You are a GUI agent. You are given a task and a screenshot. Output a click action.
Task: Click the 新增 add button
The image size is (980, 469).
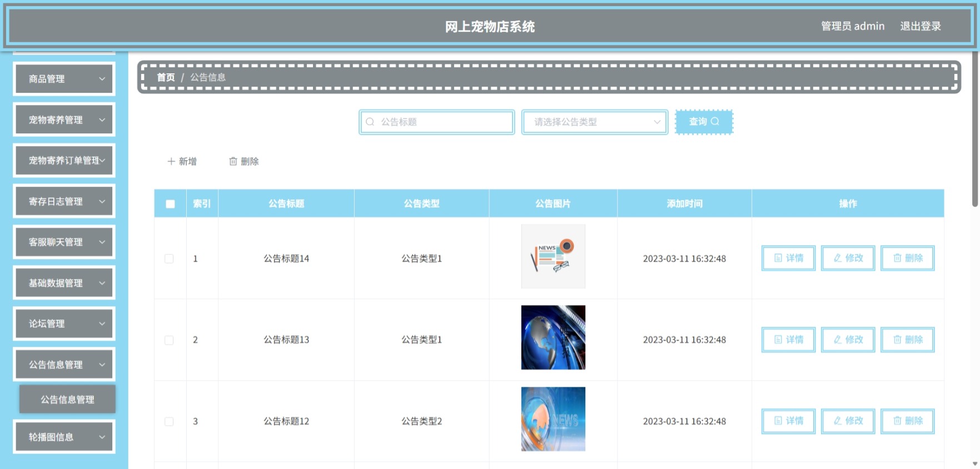tap(182, 161)
